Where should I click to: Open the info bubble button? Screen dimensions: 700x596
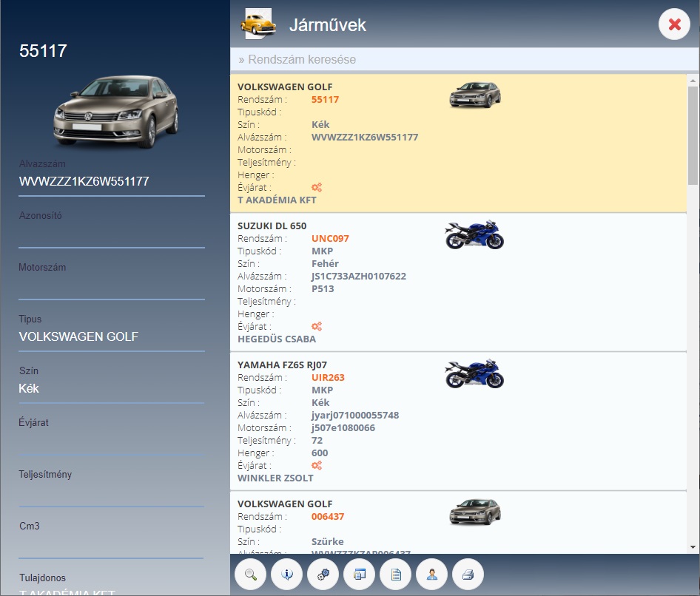[x=286, y=574]
